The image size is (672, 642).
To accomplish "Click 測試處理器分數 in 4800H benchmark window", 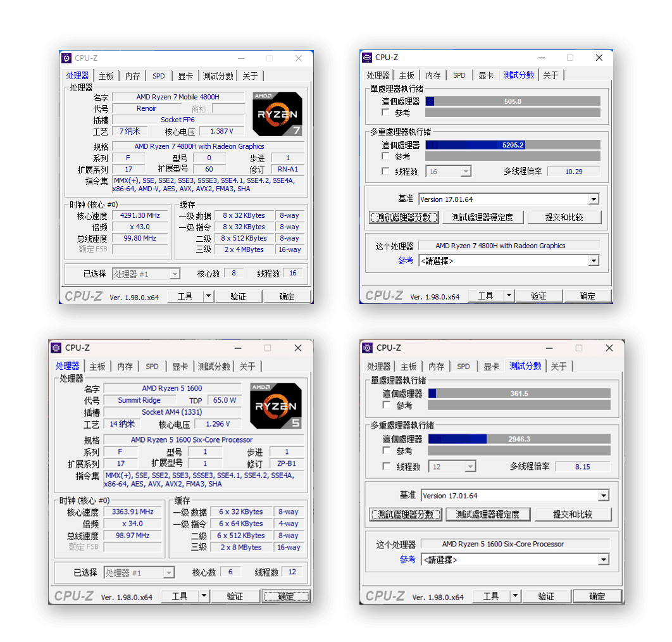I will [x=403, y=217].
